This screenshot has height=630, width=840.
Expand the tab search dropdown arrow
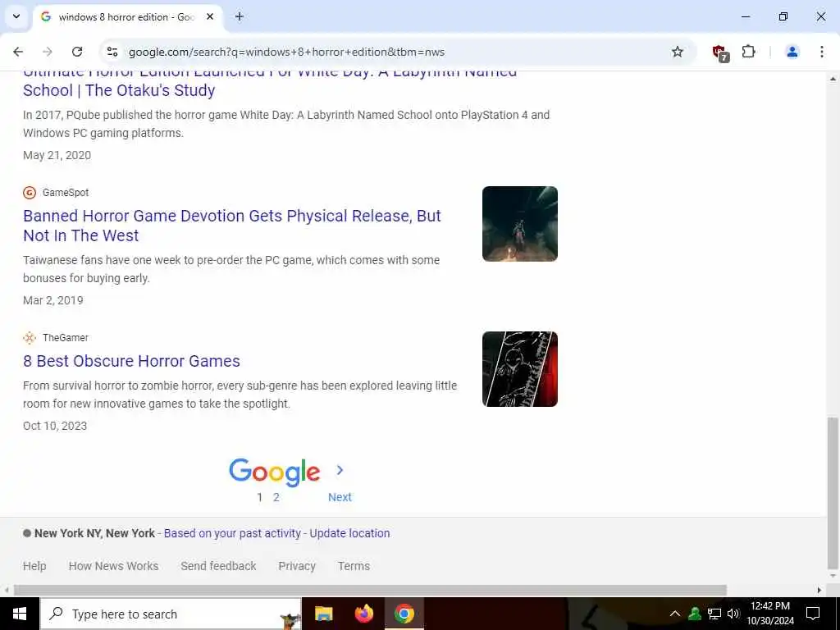[x=16, y=16]
